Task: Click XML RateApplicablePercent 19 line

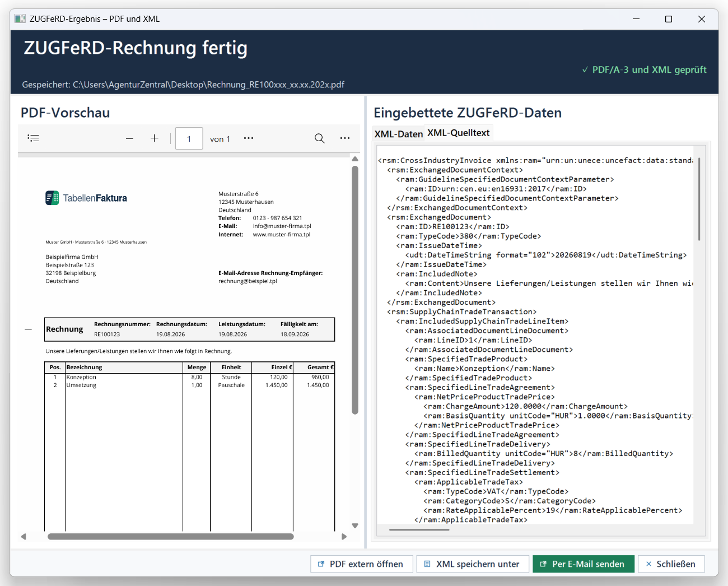Action: pos(553,510)
